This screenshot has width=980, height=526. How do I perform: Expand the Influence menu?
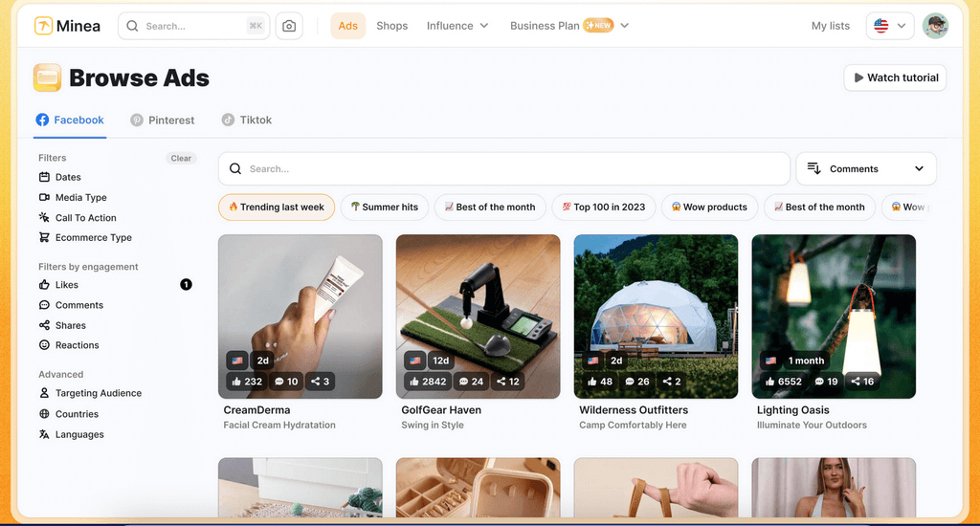(457, 26)
